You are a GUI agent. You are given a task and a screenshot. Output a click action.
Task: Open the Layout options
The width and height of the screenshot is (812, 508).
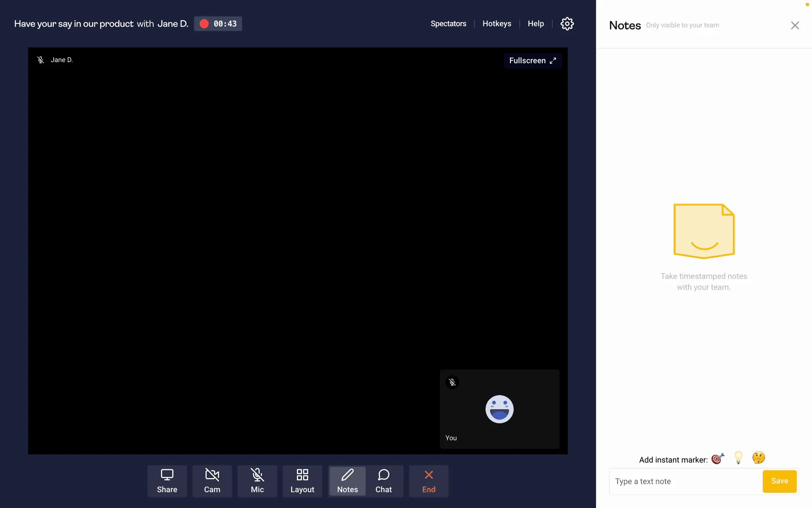point(302,481)
